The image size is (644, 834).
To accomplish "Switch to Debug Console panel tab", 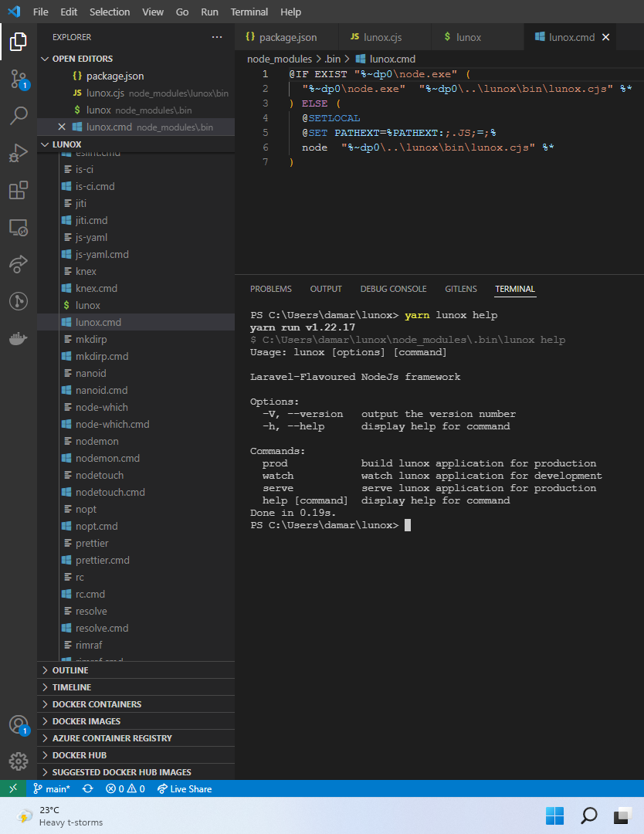I will (x=394, y=289).
